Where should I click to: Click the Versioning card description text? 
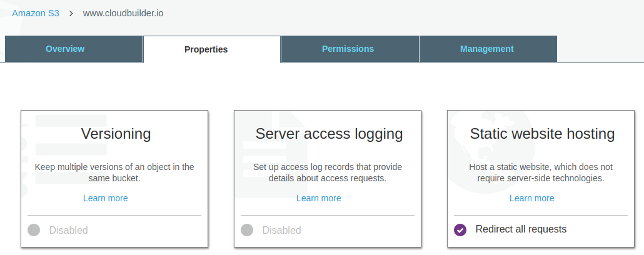pyautogui.click(x=114, y=172)
